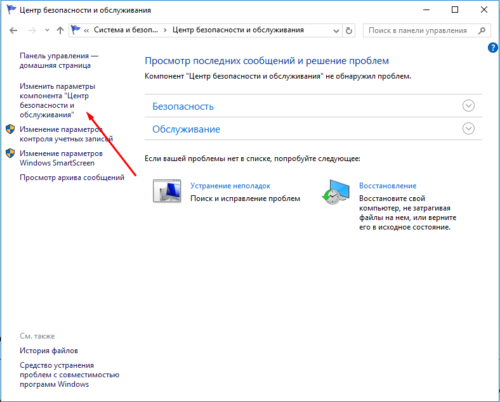
Task: Open Просмотр архива сообщений link
Action: [72, 178]
